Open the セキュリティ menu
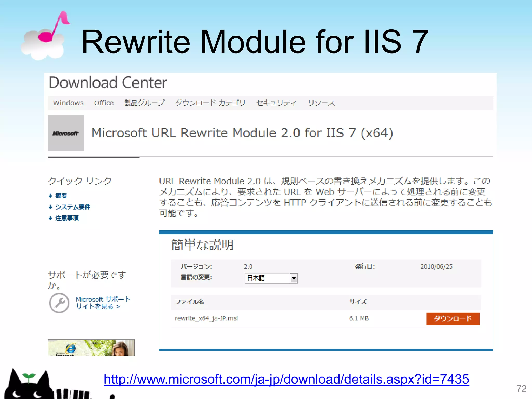Viewport: 532px width, 399px height. [276, 103]
